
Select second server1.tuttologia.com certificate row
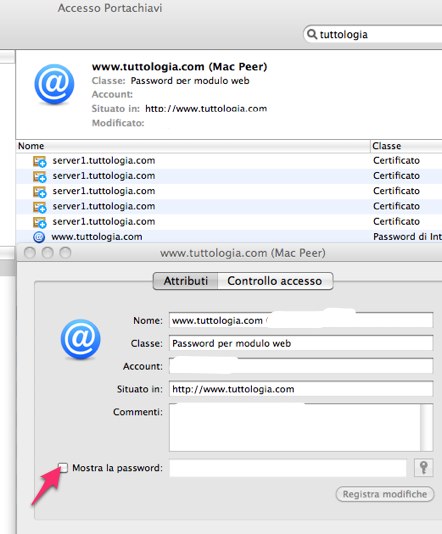[229, 176]
